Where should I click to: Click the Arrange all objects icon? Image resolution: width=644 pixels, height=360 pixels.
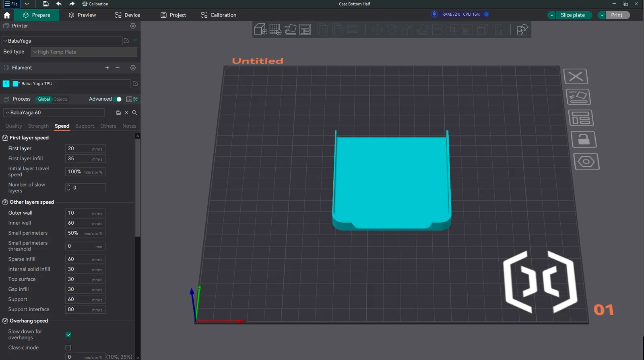[305, 29]
